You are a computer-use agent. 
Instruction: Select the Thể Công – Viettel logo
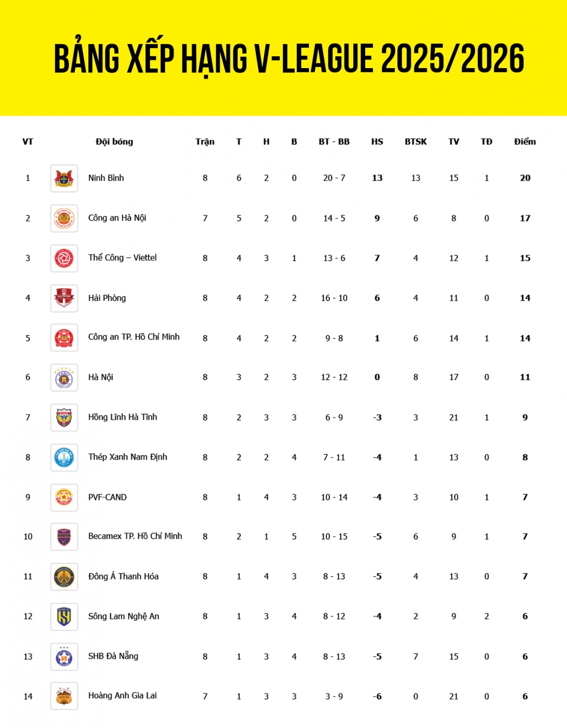pyautogui.click(x=64, y=258)
